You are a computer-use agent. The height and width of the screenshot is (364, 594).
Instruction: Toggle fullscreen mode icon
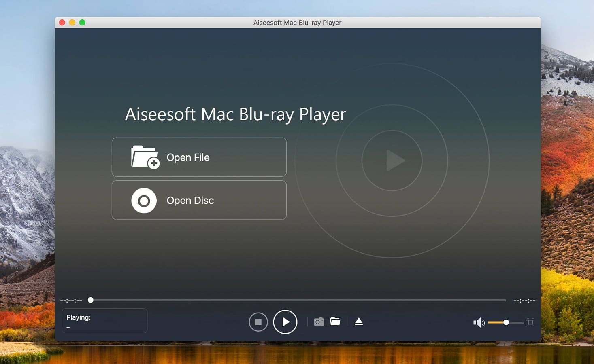coord(530,322)
